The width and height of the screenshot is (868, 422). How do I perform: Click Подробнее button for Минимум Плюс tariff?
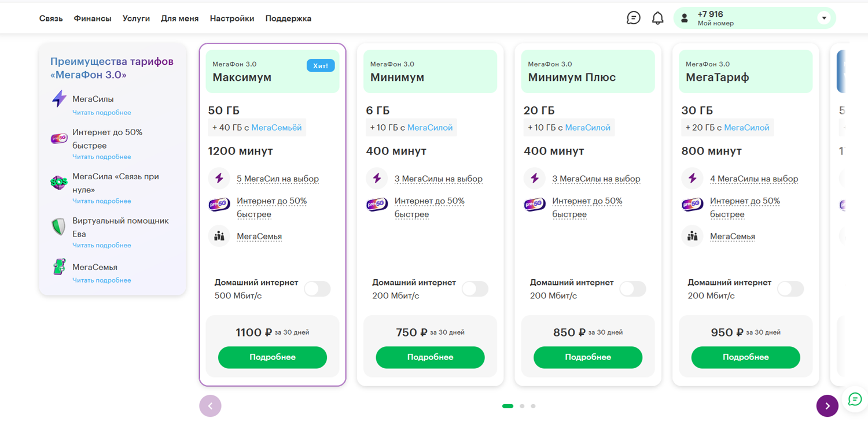(x=588, y=357)
